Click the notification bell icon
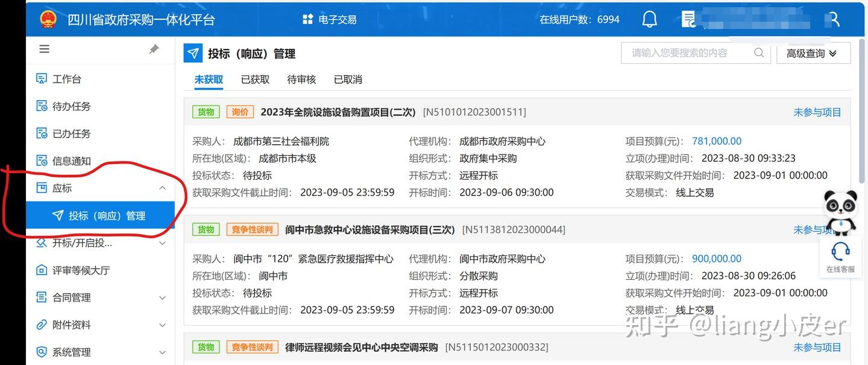 point(649,19)
